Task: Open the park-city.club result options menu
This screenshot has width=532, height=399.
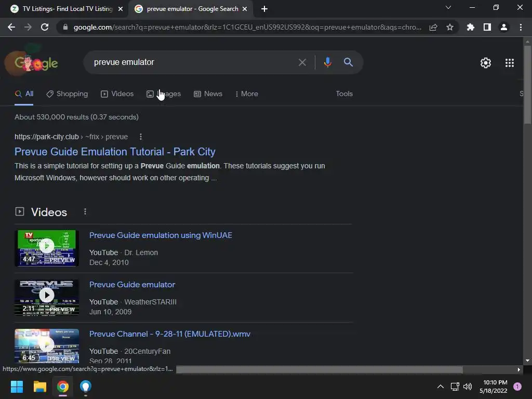Action: 141,137
